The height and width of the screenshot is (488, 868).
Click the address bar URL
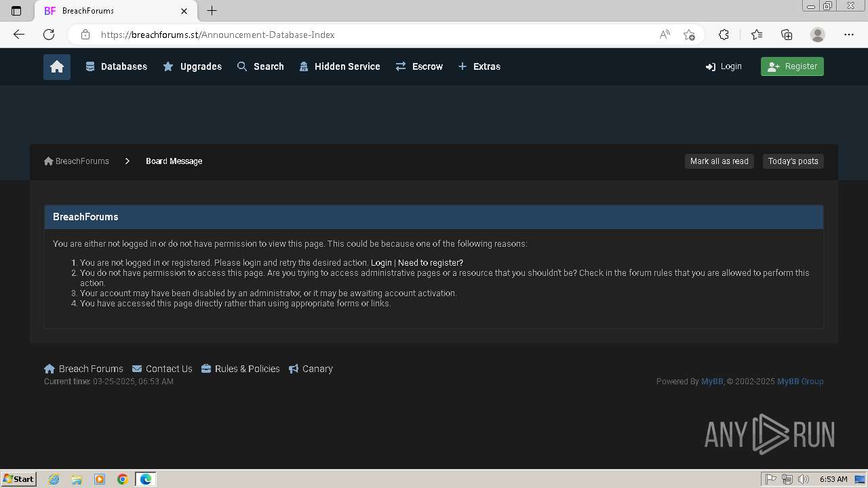pos(218,35)
